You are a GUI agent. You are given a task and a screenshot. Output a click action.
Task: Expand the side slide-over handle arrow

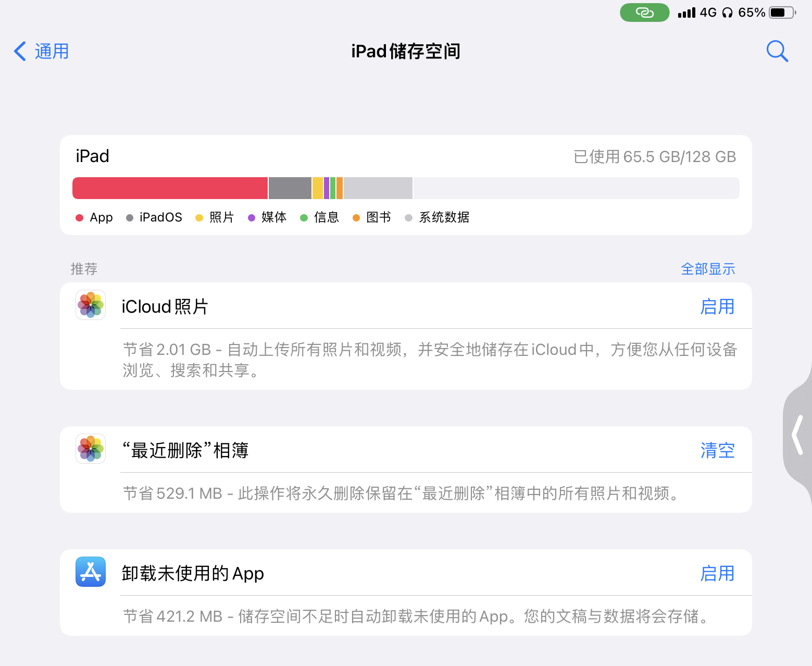click(797, 435)
